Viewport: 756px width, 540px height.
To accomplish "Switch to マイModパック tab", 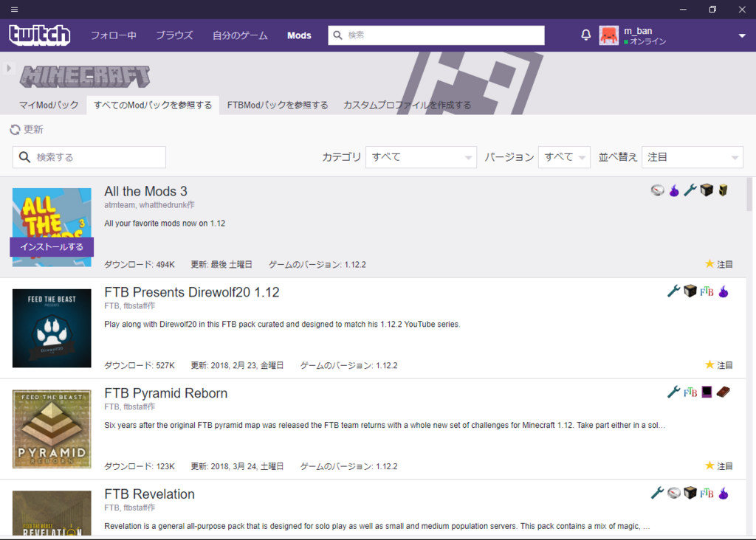I will [49, 105].
